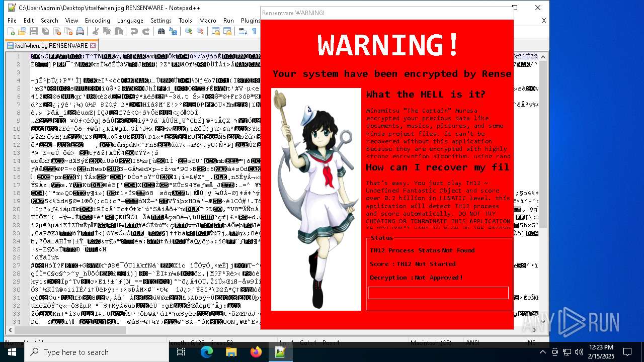Open volume control in tray

point(579,352)
